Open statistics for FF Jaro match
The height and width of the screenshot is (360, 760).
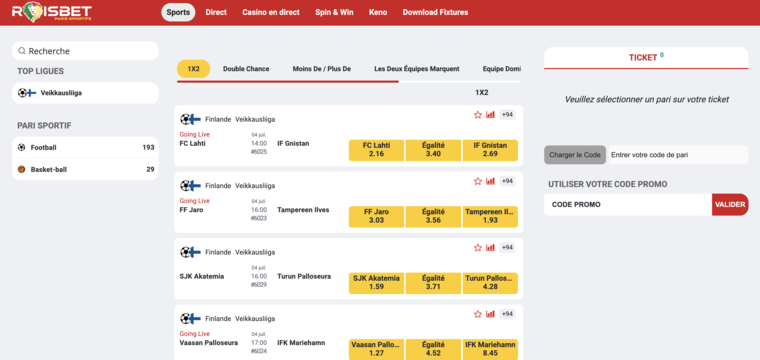tap(491, 181)
